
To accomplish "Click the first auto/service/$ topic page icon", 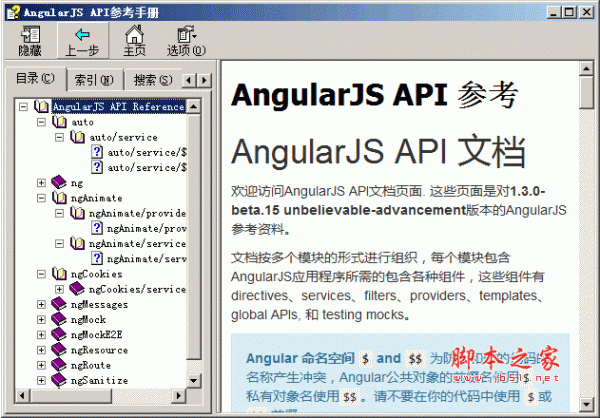I will (97, 152).
